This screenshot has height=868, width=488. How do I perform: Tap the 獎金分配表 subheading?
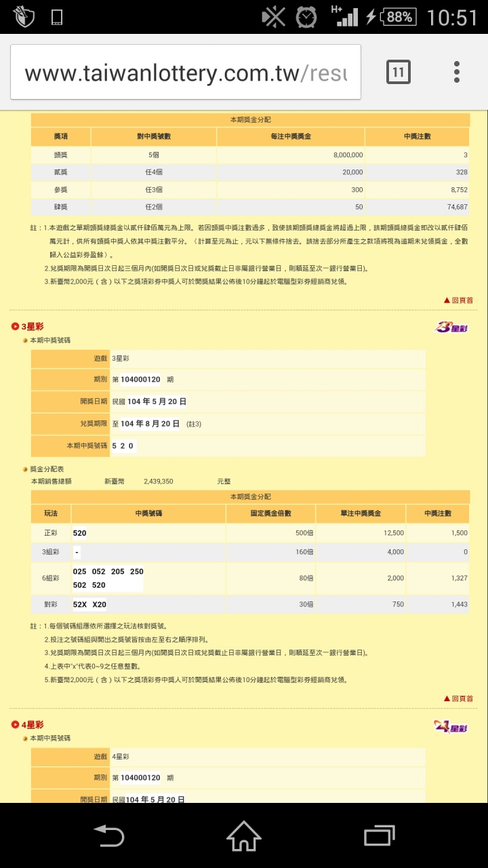[x=46, y=469]
